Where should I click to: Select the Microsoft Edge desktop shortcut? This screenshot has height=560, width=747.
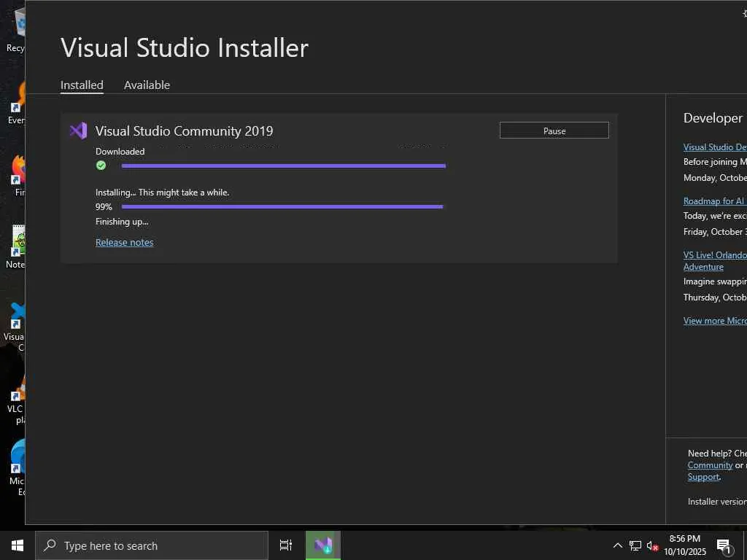point(18,467)
